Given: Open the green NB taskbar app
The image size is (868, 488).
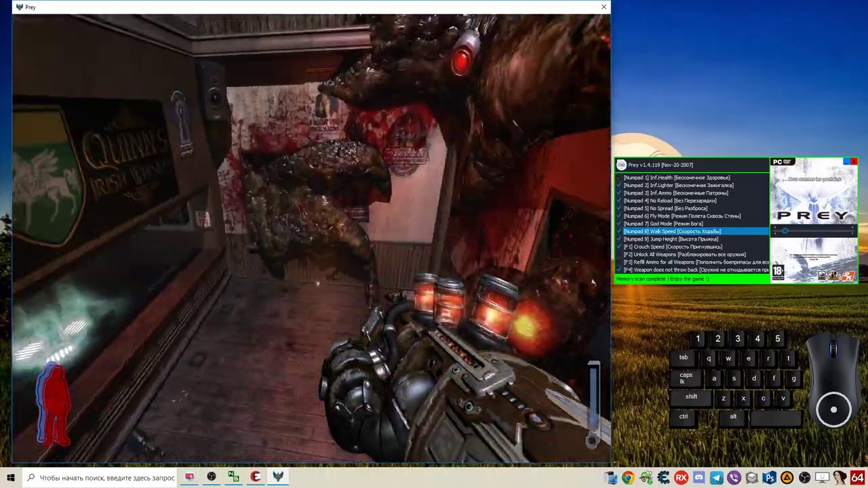Looking at the screenshot, I should pos(233,477).
